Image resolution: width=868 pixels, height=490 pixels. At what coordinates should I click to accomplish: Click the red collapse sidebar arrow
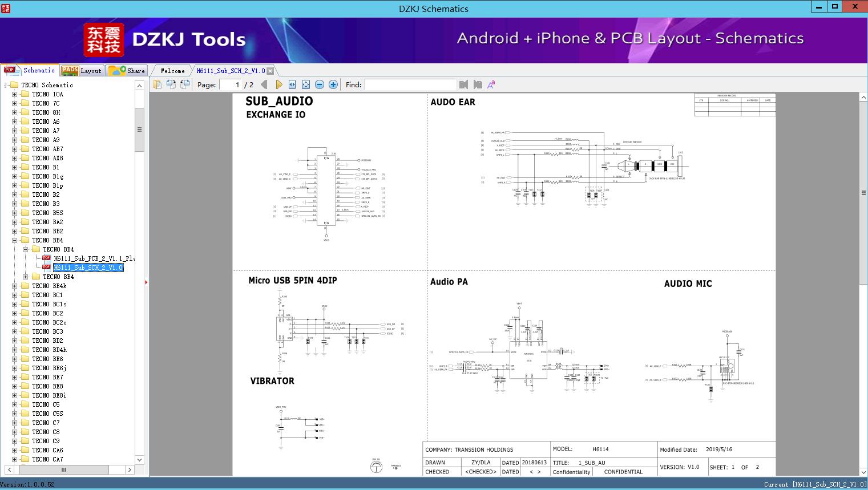(x=146, y=282)
